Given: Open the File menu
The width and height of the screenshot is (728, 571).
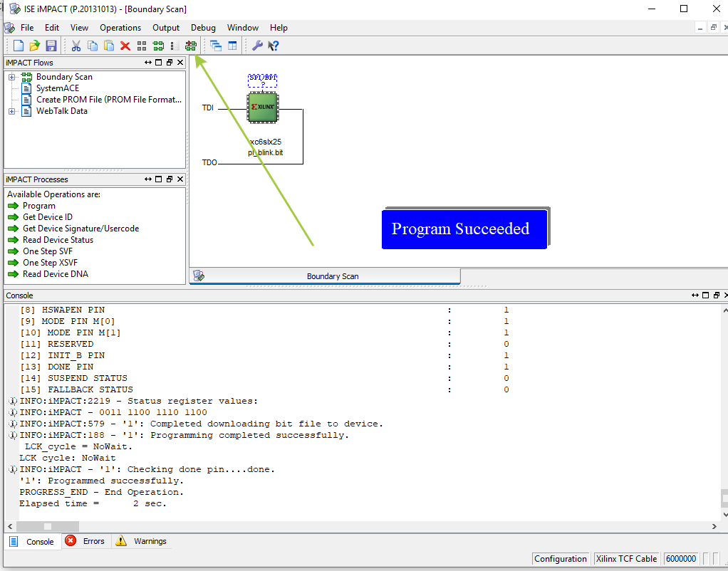Looking at the screenshot, I should click(x=27, y=28).
